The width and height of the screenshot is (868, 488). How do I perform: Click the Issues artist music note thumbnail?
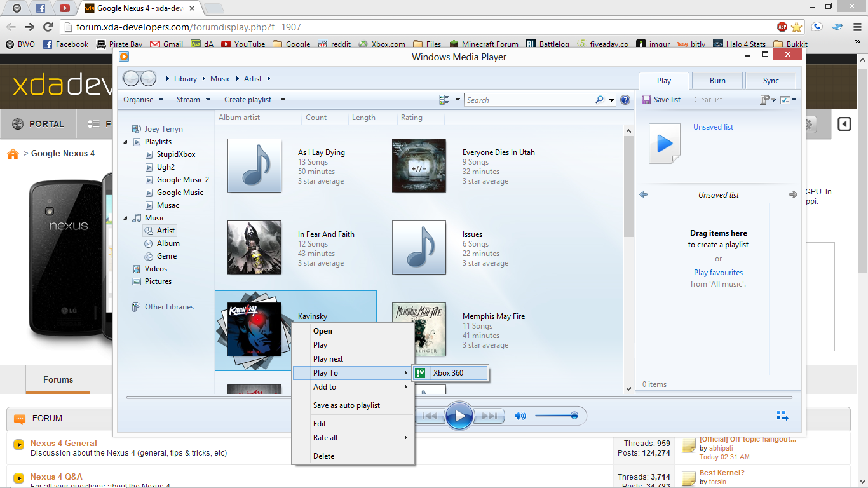pos(419,248)
